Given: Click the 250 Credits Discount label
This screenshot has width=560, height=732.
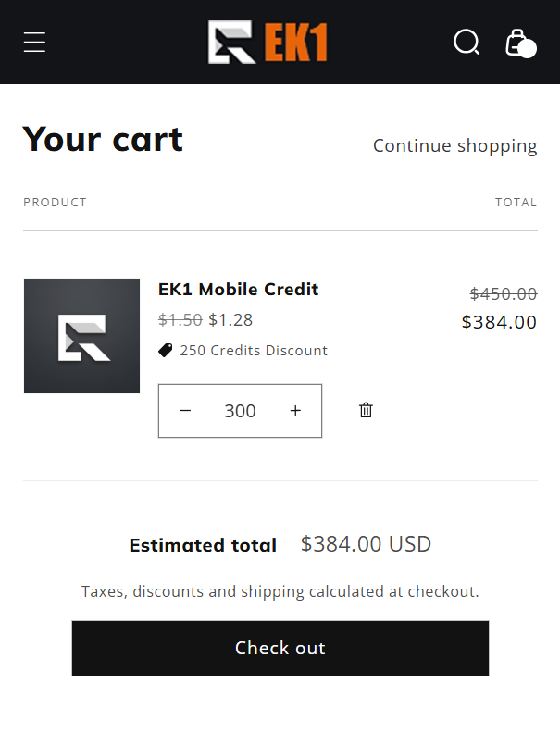Looking at the screenshot, I should [x=254, y=351].
